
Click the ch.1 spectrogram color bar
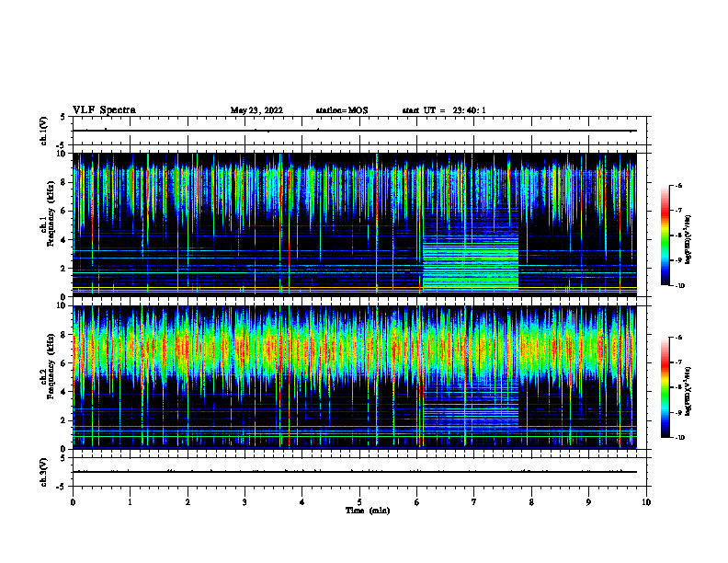665,236
